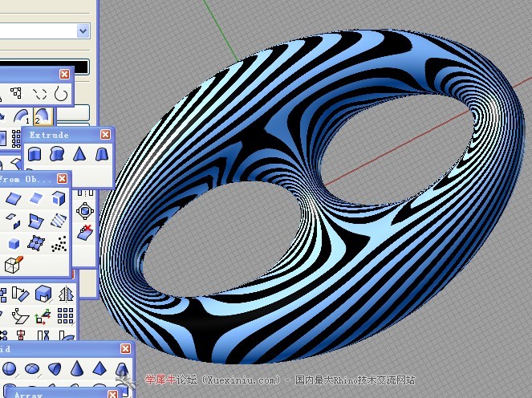Viewport: 532px width, 398px height.
Task: Select the Cone solid icon
Action: [x=77, y=368]
